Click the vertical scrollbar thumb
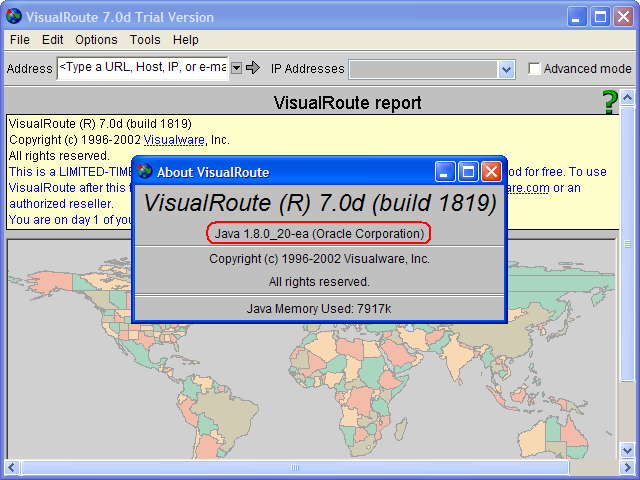Image resolution: width=640 pixels, height=480 pixels. tap(627, 244)
